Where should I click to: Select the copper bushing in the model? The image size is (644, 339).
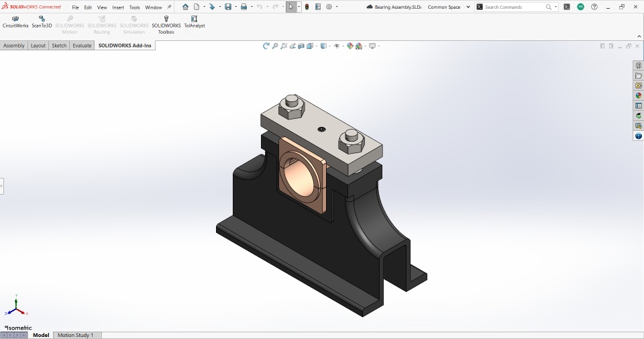303,175
